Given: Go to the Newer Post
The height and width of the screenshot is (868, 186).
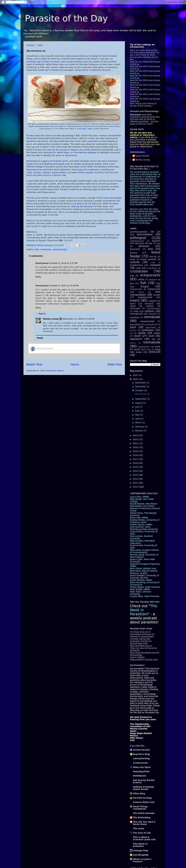Looking at the screenshot, I should click(34, 364).
